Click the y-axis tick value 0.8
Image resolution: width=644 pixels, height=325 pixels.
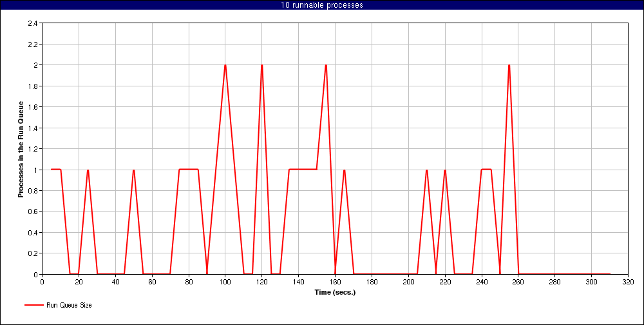pos(33,191)
